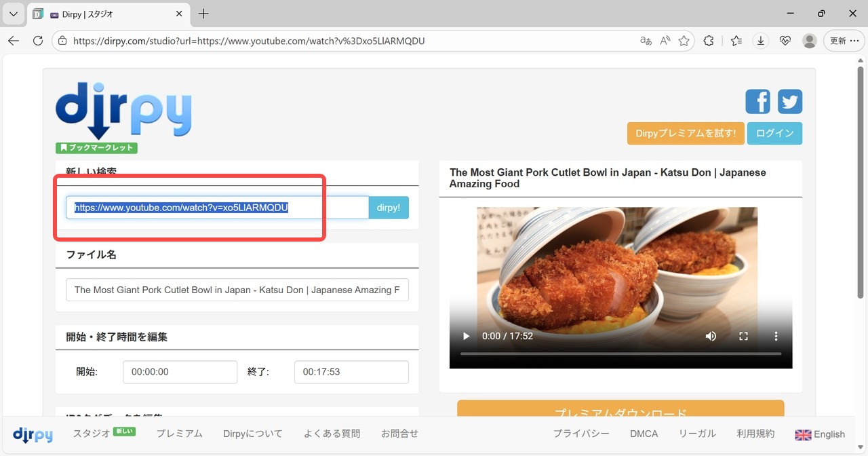Add the page to favorites with the star icon

click(x=684, y=41)
